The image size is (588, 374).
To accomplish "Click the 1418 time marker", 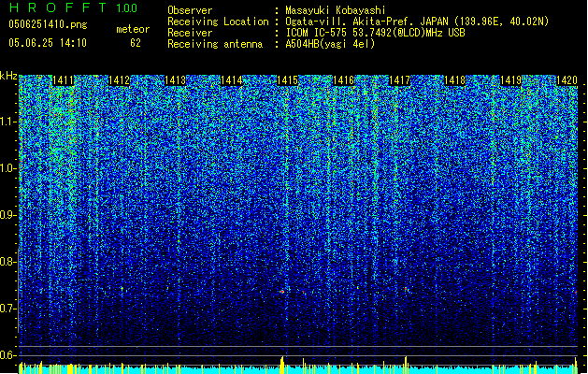I will (x=455, y=80).
